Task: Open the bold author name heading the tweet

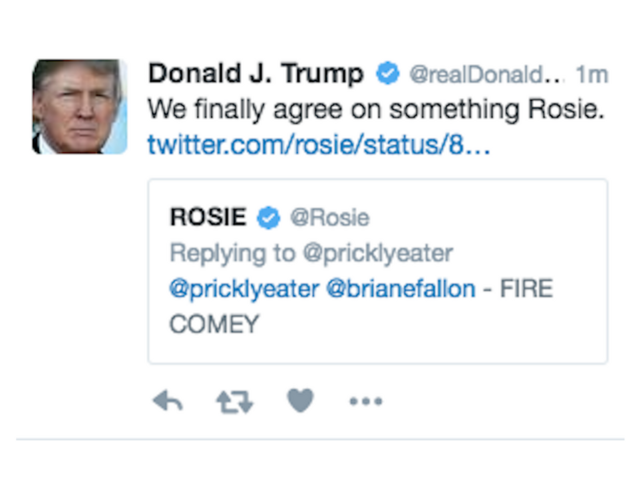Action: 256,74
